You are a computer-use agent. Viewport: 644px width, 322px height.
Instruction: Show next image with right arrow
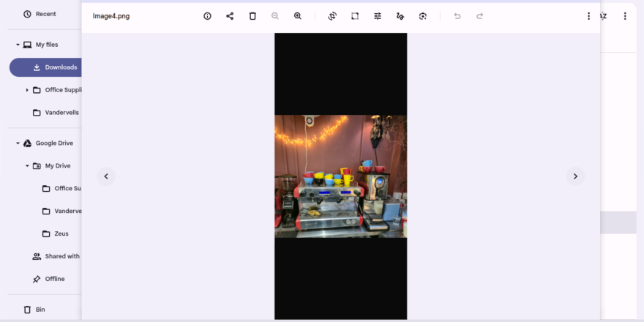click(x=575, y=176)
